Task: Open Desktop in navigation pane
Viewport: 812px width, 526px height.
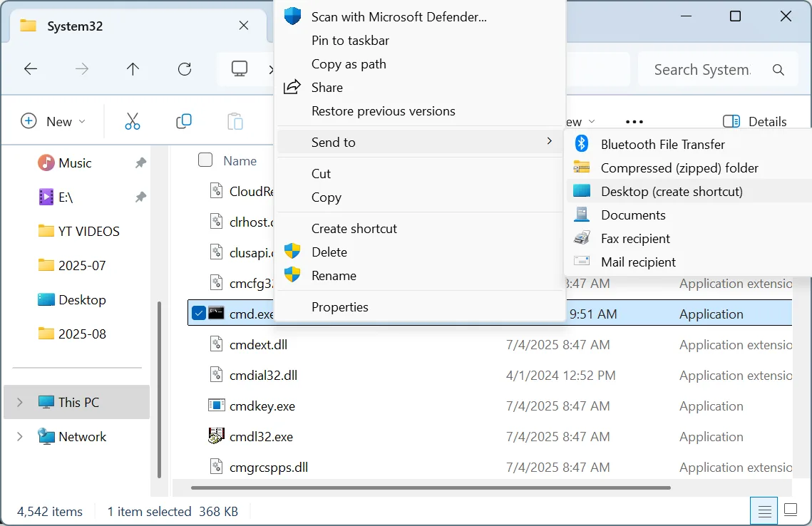Action: tap(72, 300)
